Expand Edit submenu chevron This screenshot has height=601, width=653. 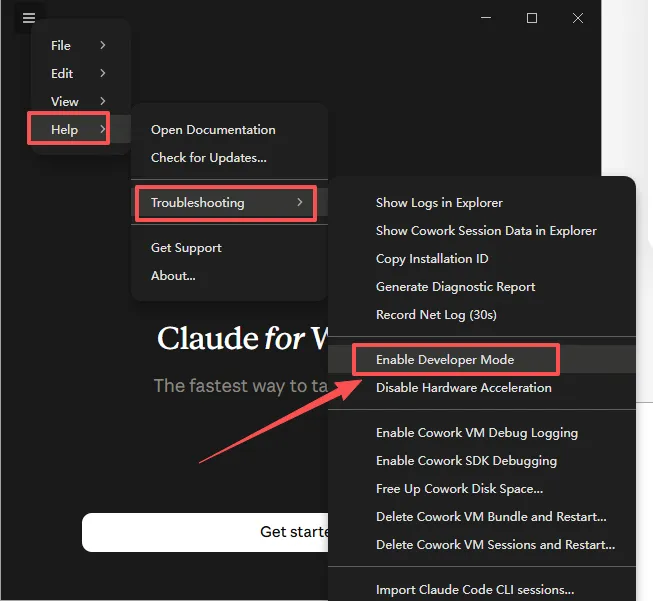pyautogui.click(x=103, y=73)
